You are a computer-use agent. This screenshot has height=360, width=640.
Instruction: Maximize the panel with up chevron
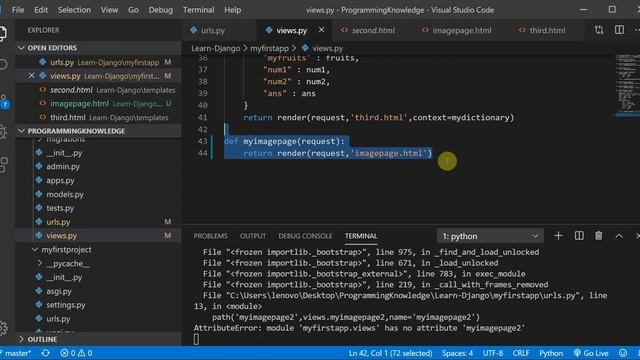point(619,236)
